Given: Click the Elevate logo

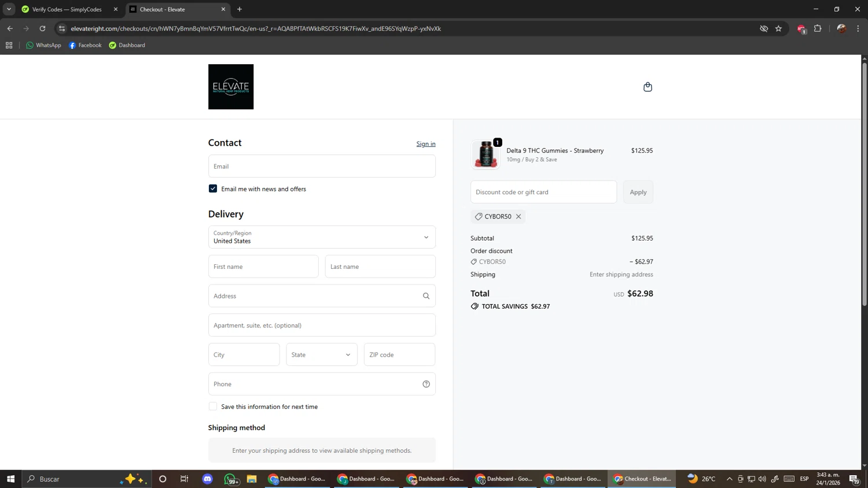Looking at the screenshot, I should [x=231, y=87].
